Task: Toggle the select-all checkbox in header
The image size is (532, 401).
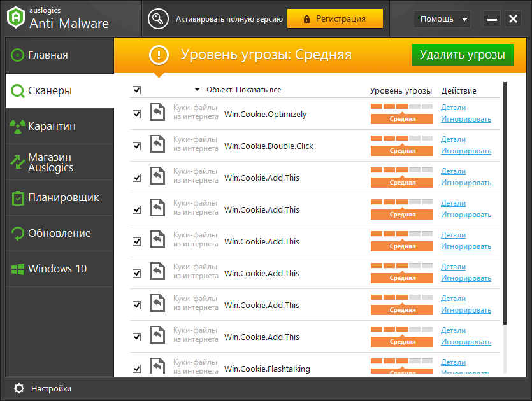Action: tap(137, 90)
